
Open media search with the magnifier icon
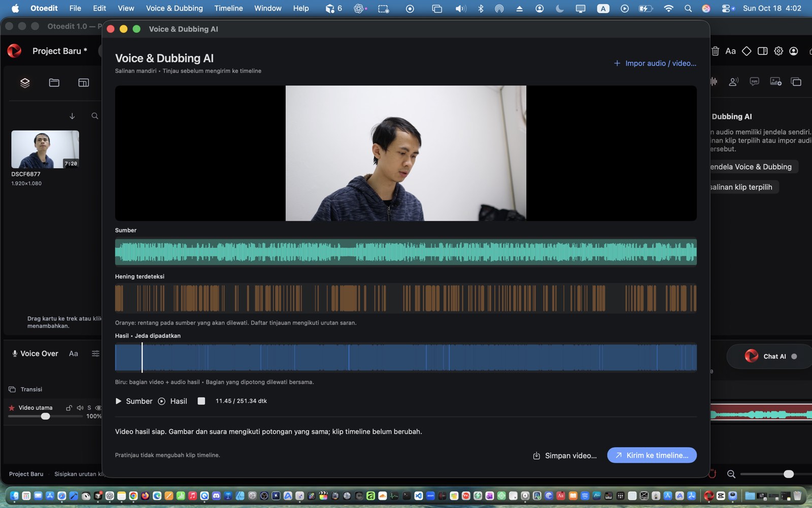click(95, 116)
